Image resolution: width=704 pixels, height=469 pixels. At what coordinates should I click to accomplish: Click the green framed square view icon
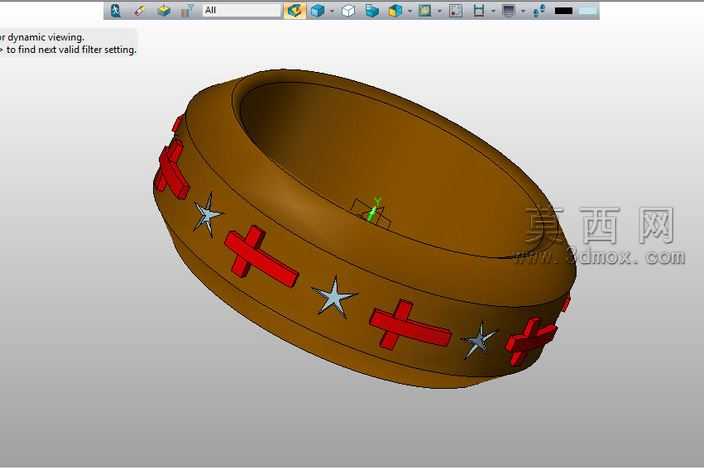tap(425, 10)
